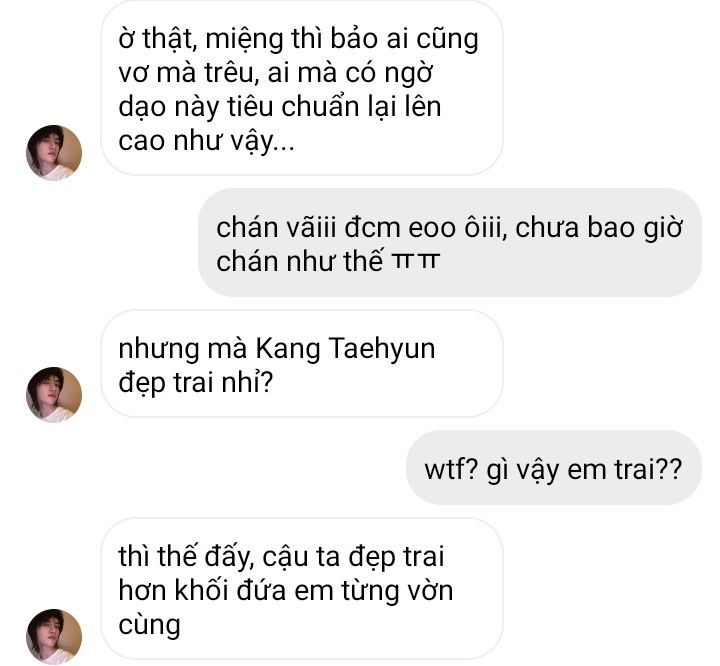
Task: Click 'em trai??' at end of sent reply
Action: click(624, 469)
